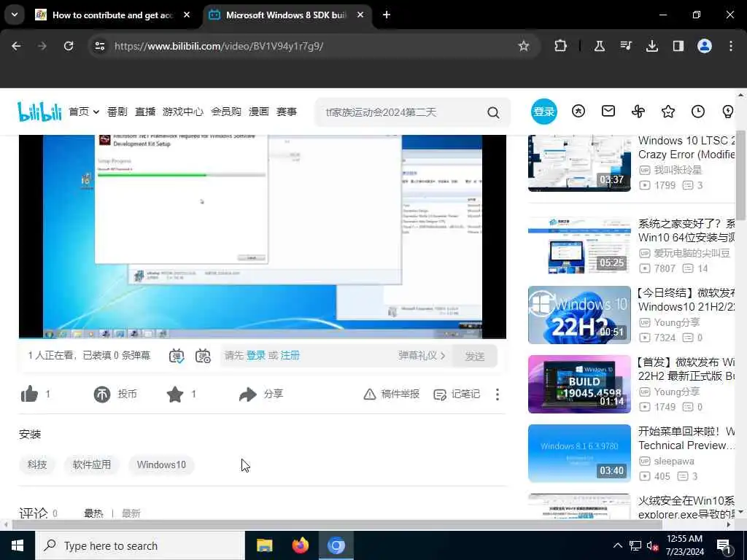
Task: Click the 分享 share arrow icon
Action: tap(248, 394)
